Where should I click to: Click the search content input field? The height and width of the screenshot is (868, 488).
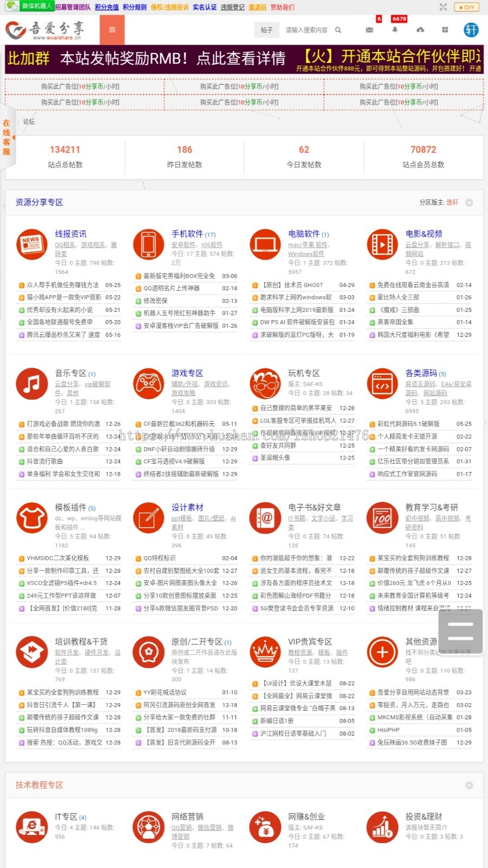click(307, 30)
